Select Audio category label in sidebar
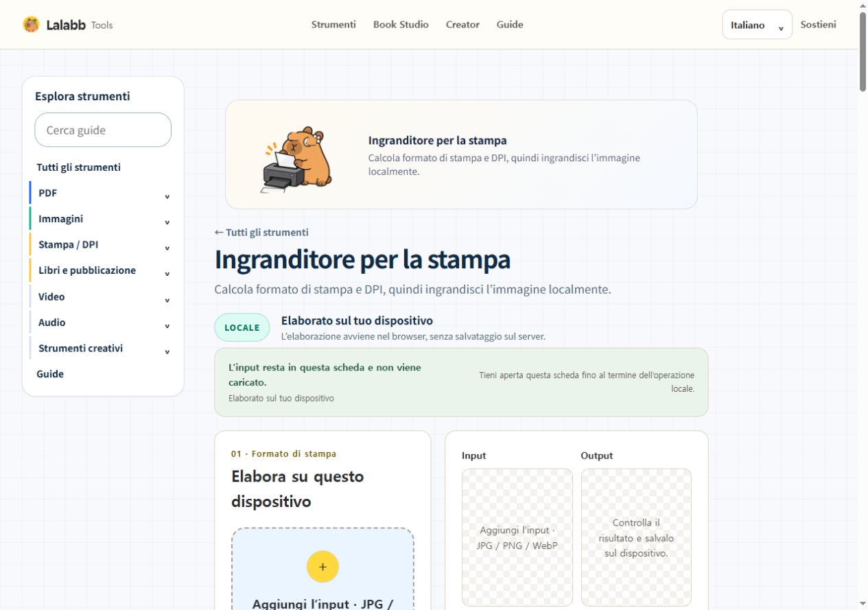The width and height of the screenshot is (868, 610). pos(52,322)
